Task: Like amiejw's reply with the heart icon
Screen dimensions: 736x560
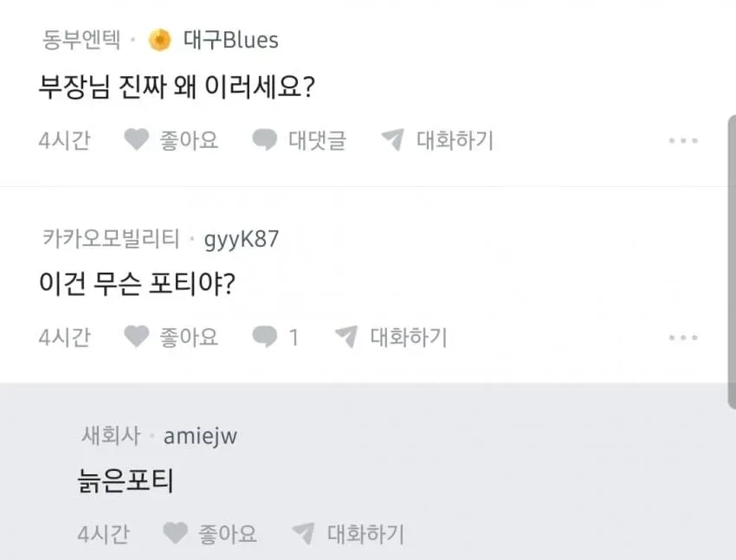Action: click(175, 533)
